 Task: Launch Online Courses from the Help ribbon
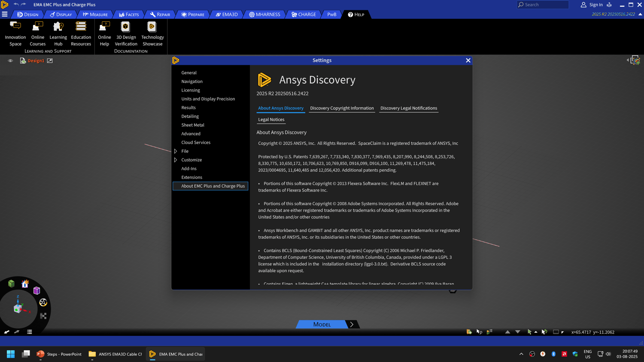click(x=38, y=34)
